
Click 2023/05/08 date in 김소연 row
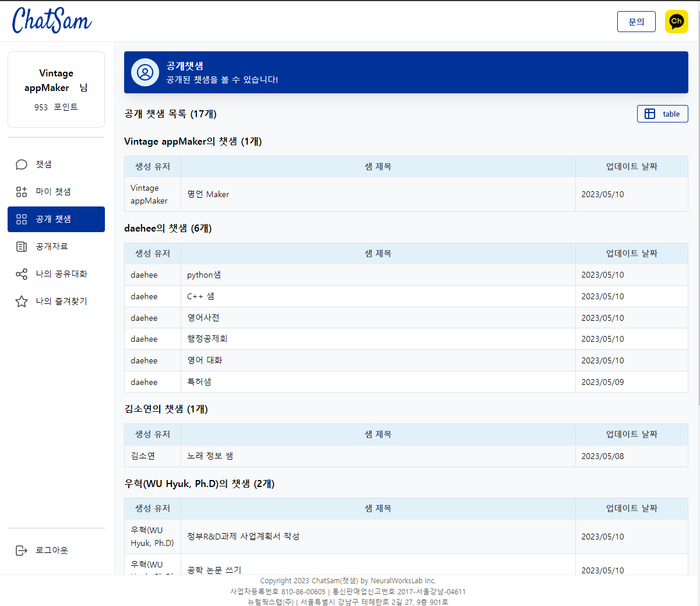click(603, 456)
